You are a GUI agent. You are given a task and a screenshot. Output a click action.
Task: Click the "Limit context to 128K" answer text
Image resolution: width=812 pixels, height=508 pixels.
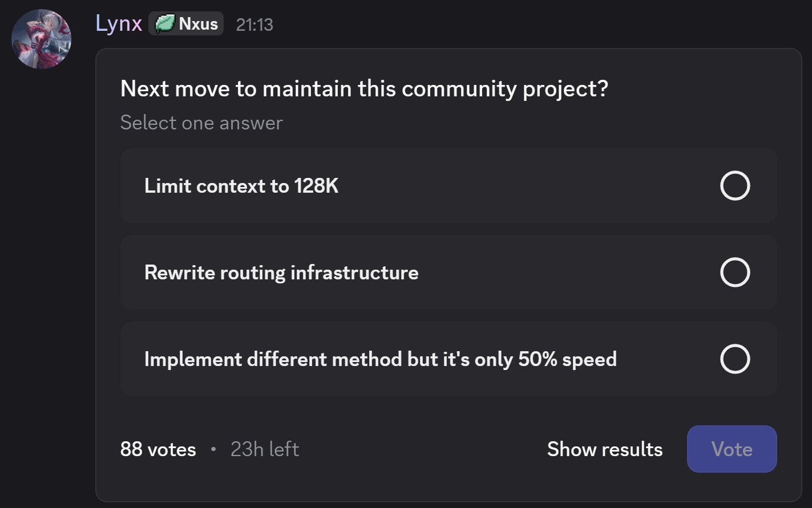[x=241, y=186]
